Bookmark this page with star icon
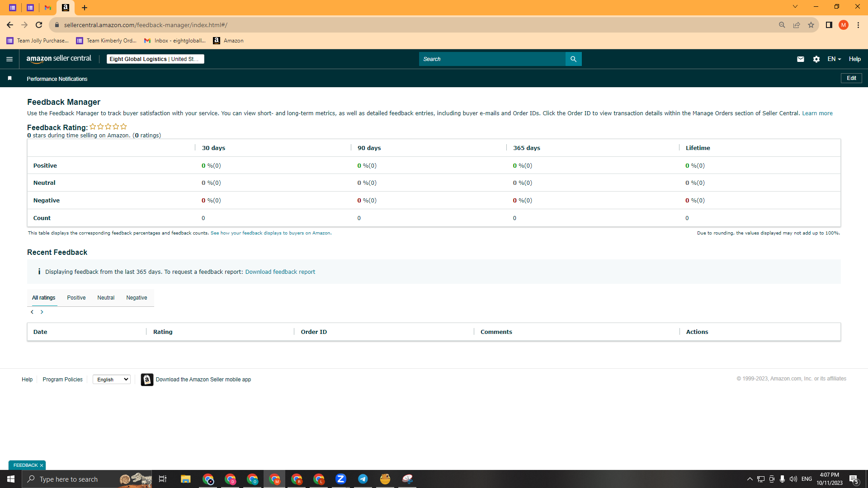868x488 pixels. pyautogui.click(x=811, y=25)
